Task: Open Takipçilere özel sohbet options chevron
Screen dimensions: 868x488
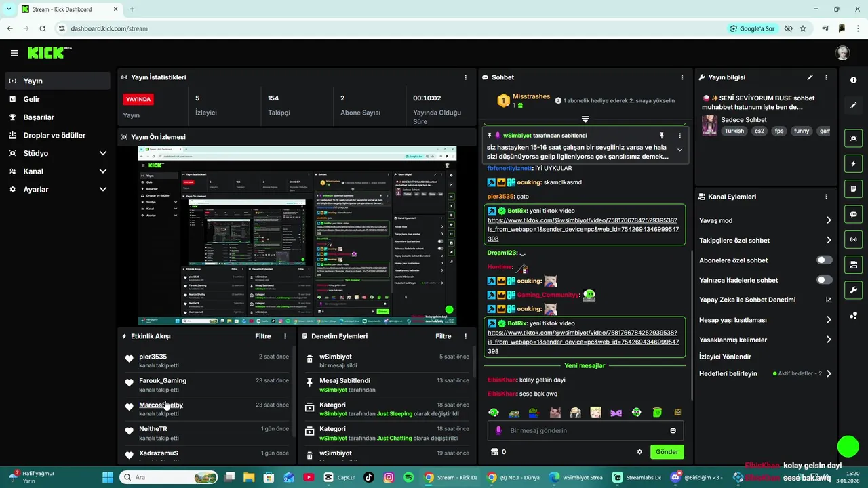Action: click(829, 240)
